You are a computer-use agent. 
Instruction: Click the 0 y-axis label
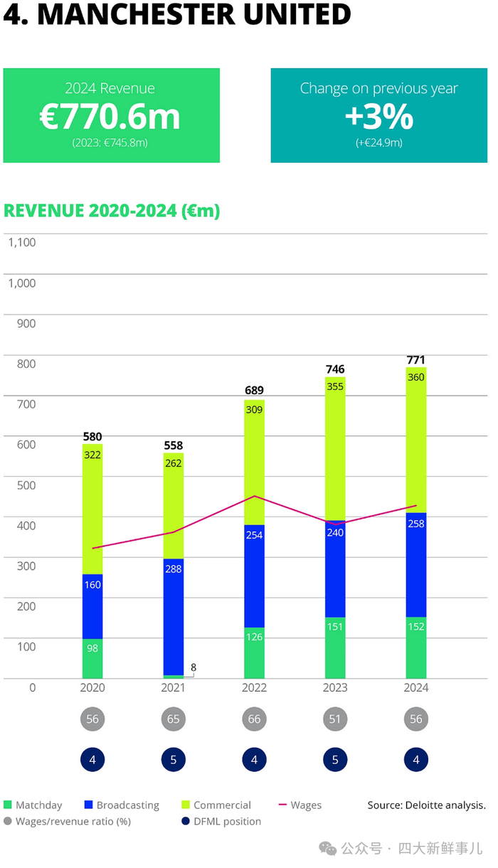point(32,688)
